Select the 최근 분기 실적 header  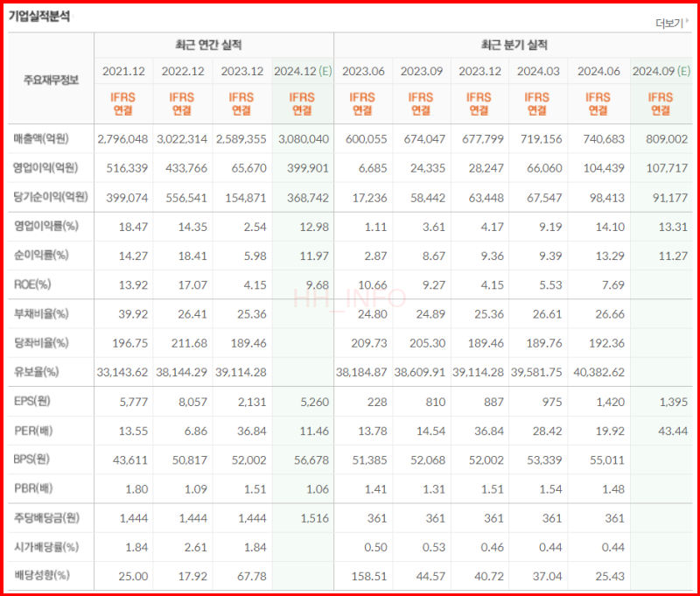point(514,46)
